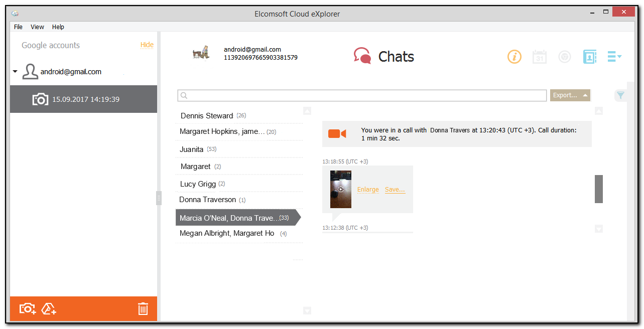The width and height of the screenshot is (644, 329).
Task: Click the Enlarge link
Action: 368,190
